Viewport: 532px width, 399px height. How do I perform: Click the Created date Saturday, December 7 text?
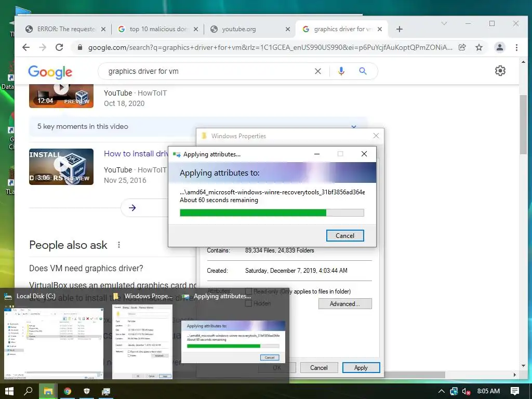(x=296, y=271)
